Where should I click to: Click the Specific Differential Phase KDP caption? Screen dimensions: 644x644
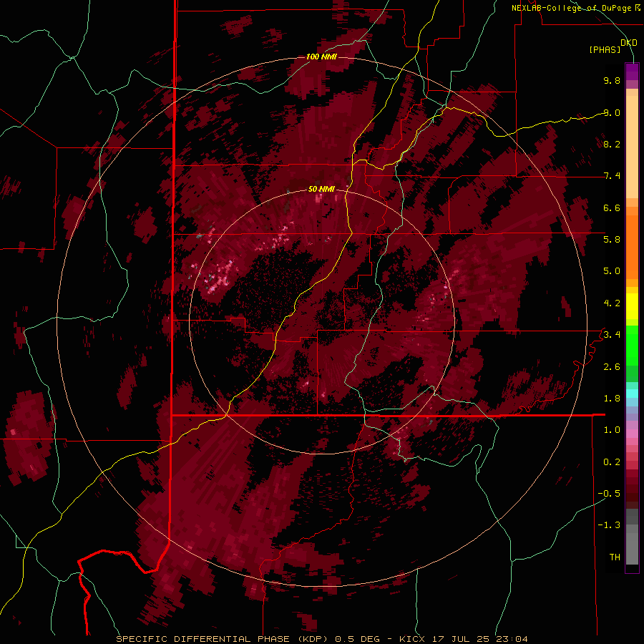223,639
